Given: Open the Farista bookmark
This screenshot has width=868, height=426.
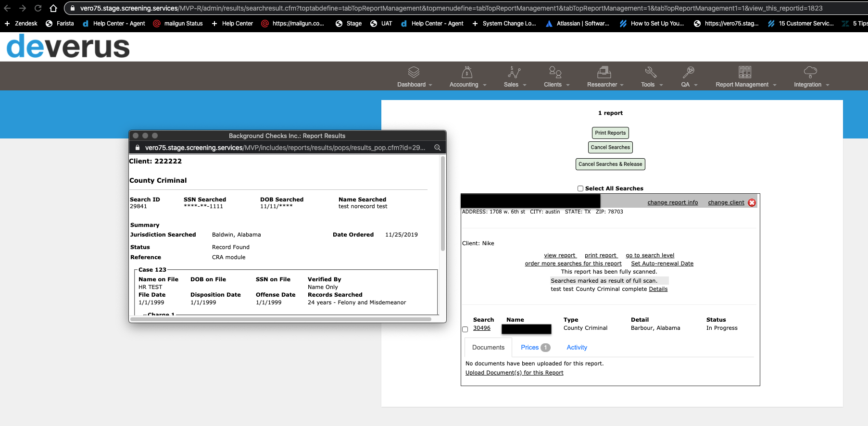Looking at the screenshot, I should coord(60,23).
